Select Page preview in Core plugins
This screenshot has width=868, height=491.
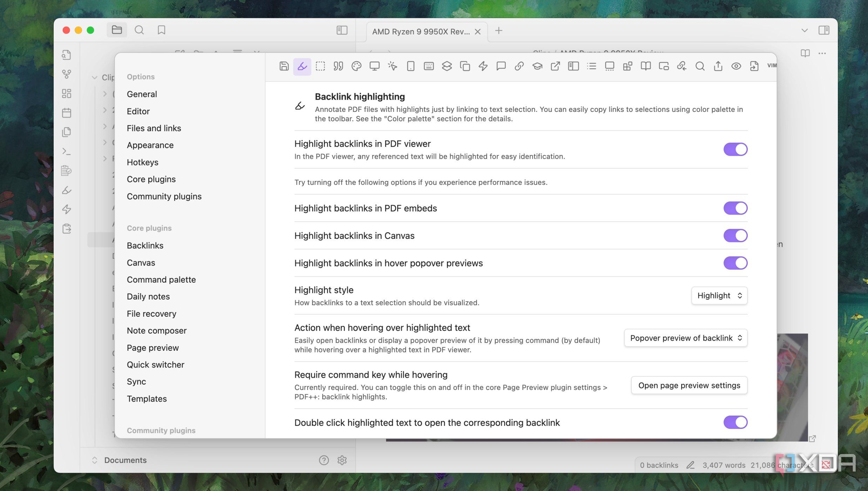pyautogui.click(x=152, y=348)
